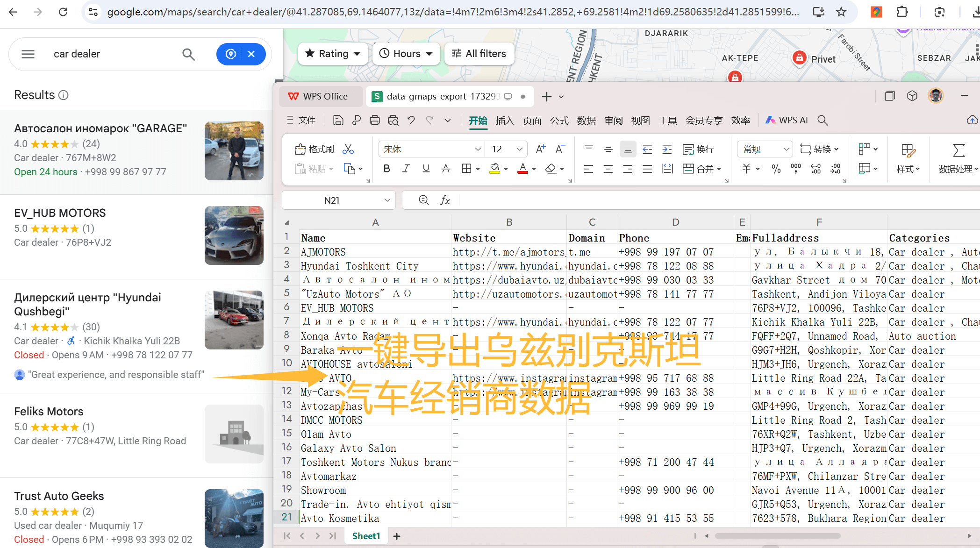Viewport: 980px width, 548px height.
Task: Click the decrease indent icon
Action: coord(647,149)
